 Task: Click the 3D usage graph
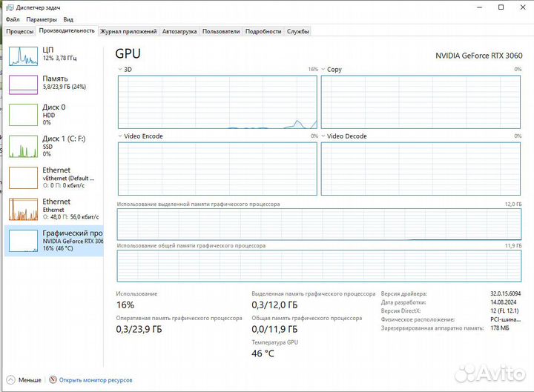[x=217, y=102]
